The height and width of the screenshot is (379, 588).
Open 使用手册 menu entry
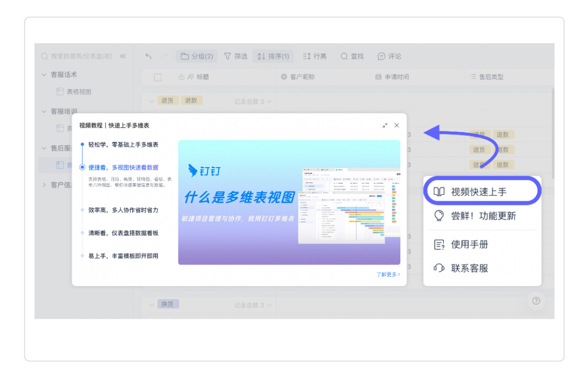[469, 245]
